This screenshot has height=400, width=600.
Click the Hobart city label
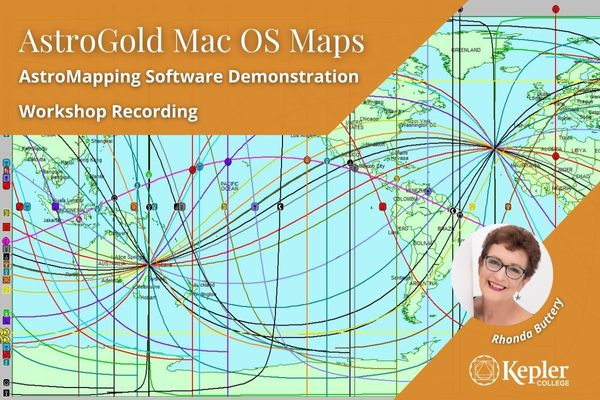(148, 297)
